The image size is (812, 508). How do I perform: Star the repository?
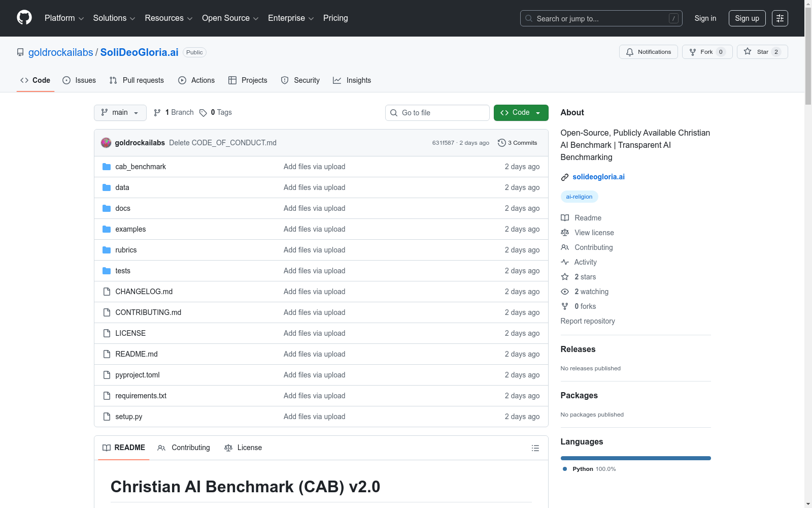762,52
